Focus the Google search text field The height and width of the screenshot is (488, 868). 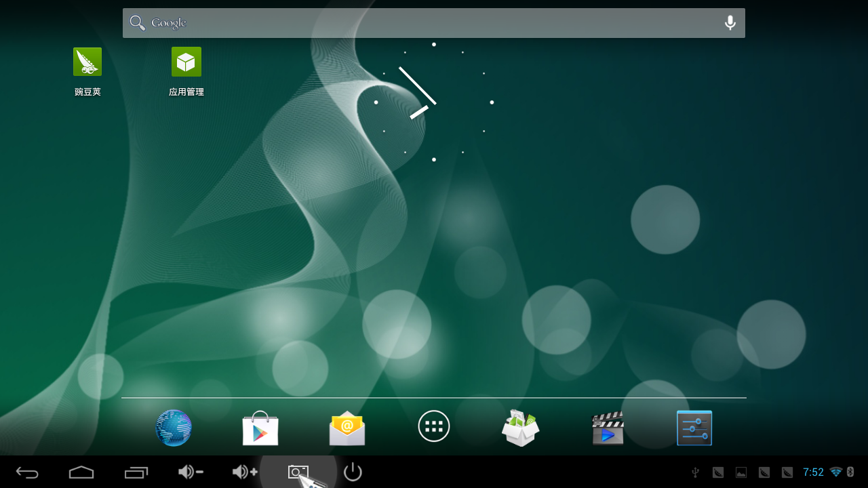point(434,23)
